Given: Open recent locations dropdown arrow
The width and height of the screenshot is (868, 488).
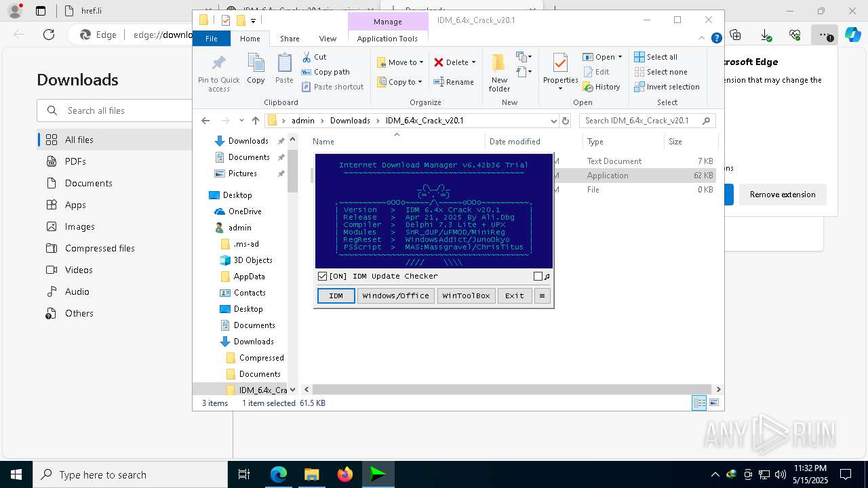Looking at the screenshot, I should (x=241, y=121).
